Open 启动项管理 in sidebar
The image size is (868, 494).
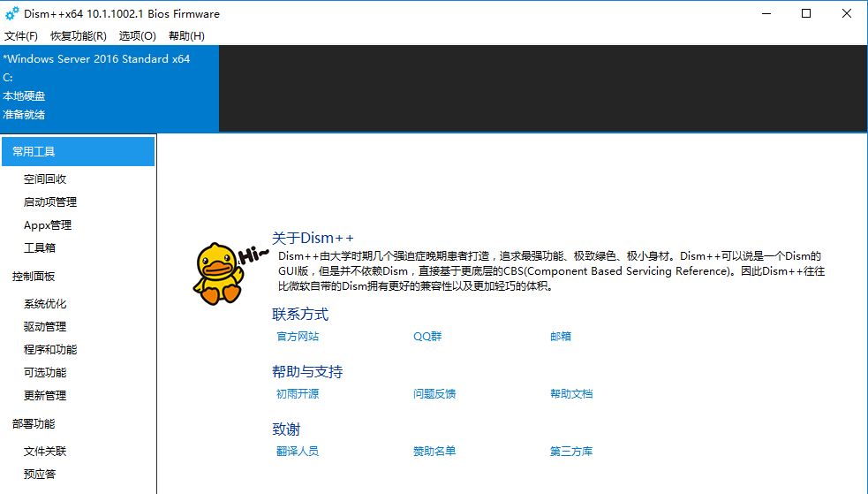(49, 202)
